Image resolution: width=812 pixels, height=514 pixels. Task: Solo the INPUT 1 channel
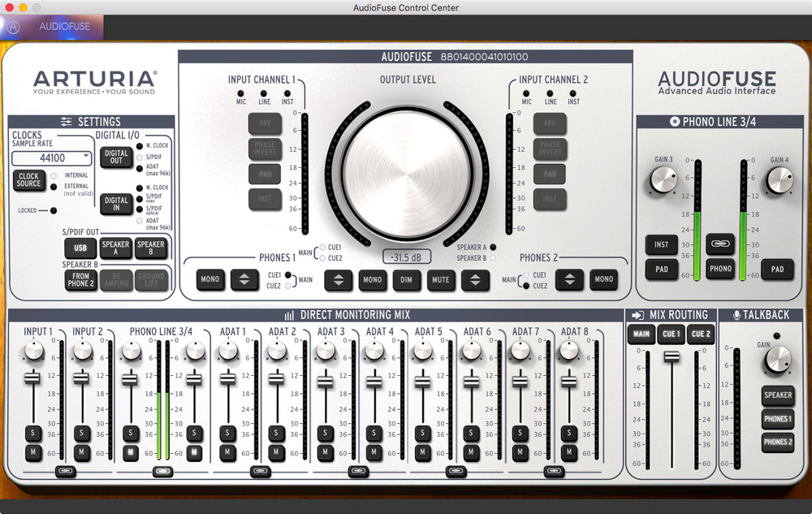pyautogui.click(x=33, y=434)
